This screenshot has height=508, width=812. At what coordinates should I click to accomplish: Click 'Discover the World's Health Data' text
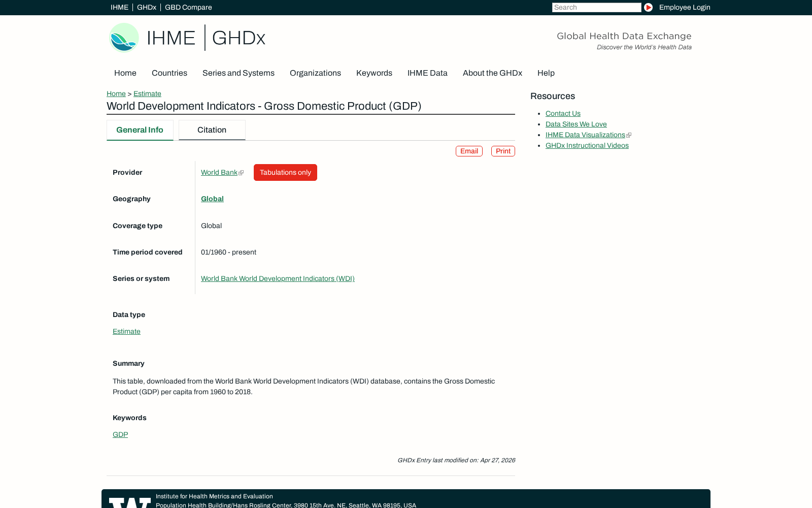[644, 47]
